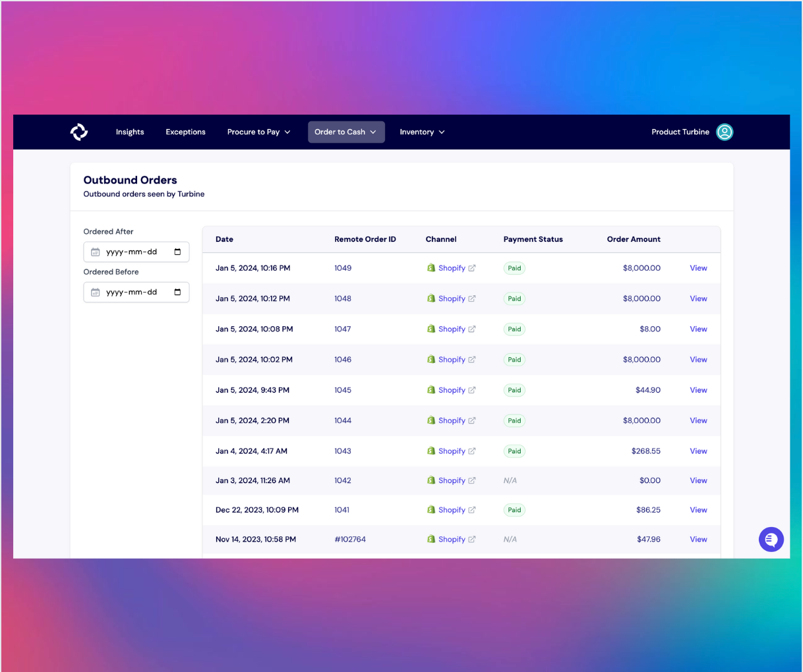803x672 pixels.
Task: View the Nov 14, 2023 order
Action: coord(698,539)
